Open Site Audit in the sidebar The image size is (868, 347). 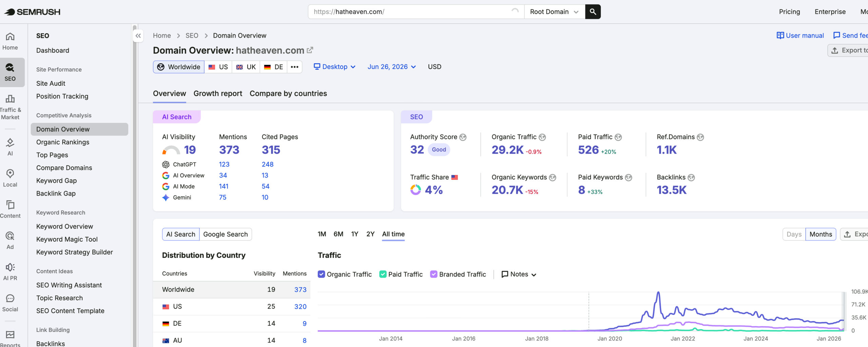point(51,84)
